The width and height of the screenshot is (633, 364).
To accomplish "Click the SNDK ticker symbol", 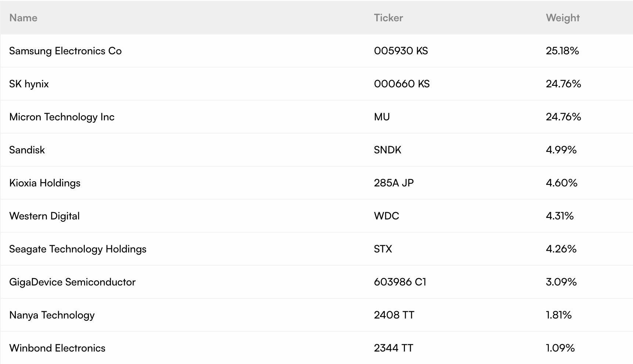I will (387, 150).
